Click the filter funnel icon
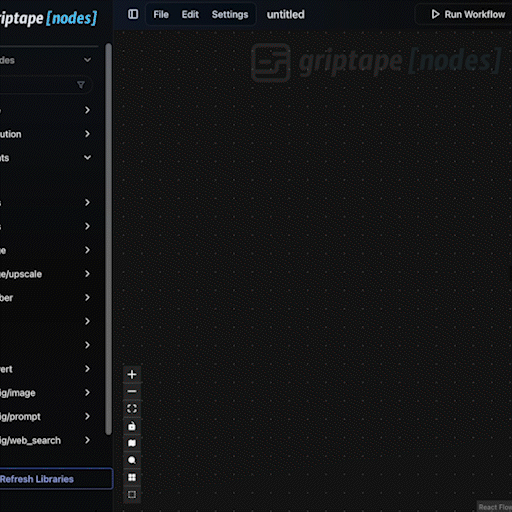Image resolution: width=512 pixels, height=512 pixels. 81,85
